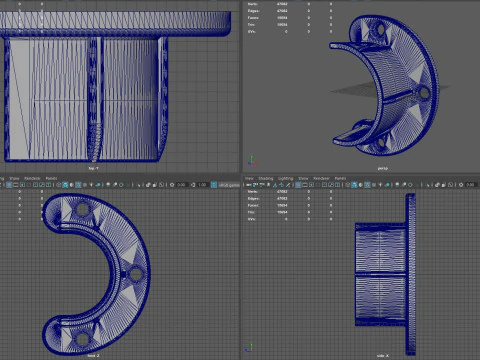Select Smooth Shade All in front view toolbar
The width and height of the screenshot is (480, 360).
[65, 185]
